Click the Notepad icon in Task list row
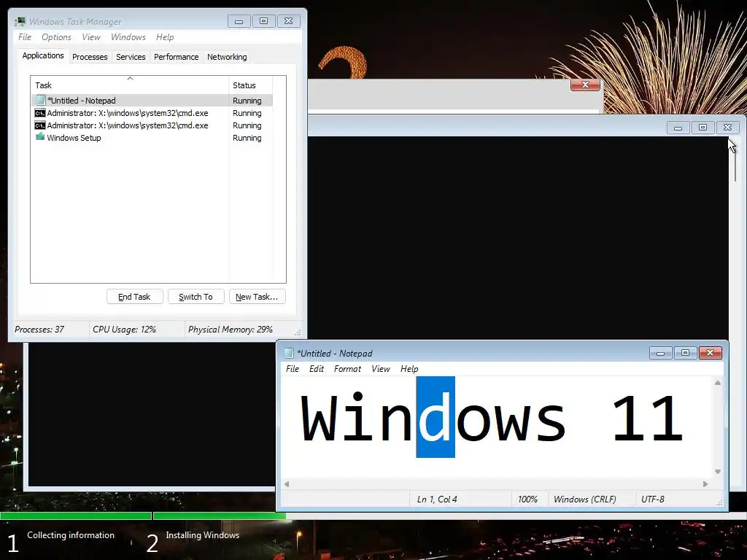 (40, 101)
